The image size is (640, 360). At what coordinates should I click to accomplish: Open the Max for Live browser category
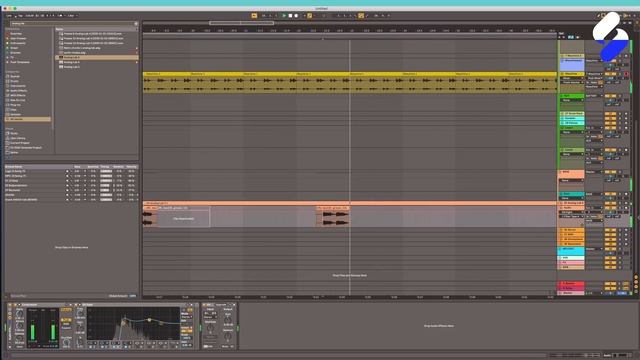[x=18, y=100]
